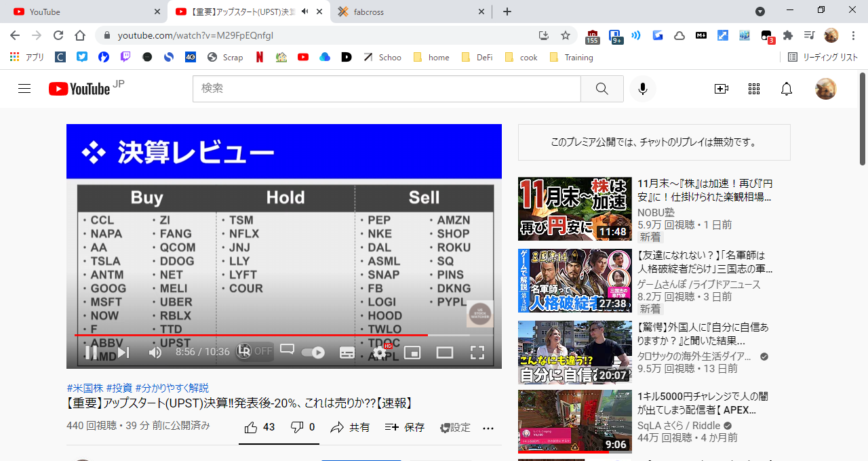
Task: Switch the player to theater mode
Action: coord(445,353)
